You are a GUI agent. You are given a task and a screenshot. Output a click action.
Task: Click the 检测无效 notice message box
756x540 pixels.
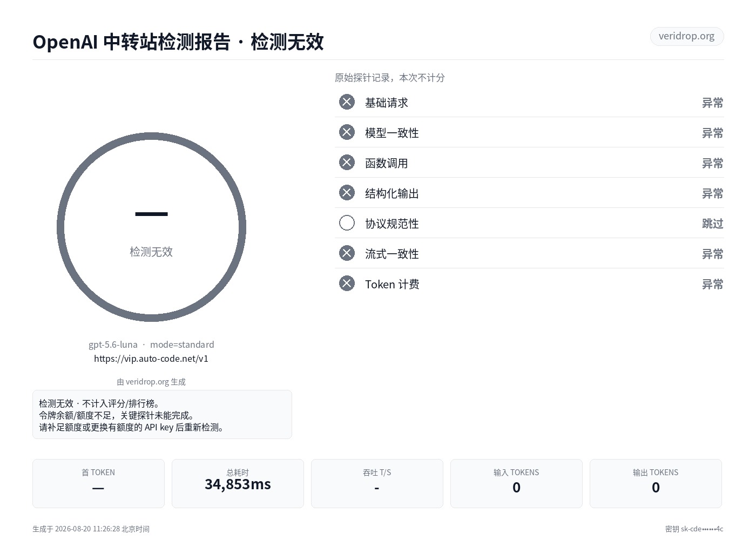[162, 415]
